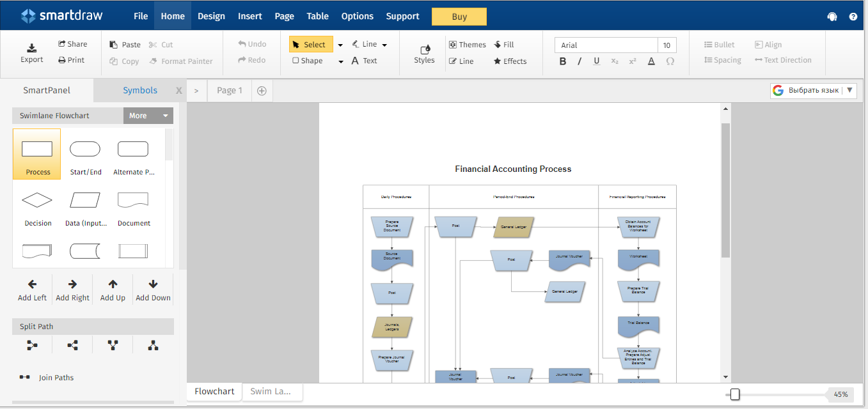Expand the Shape tool dropdown arrow
This screenshot has width=868, height=409.
click(340, 61)
